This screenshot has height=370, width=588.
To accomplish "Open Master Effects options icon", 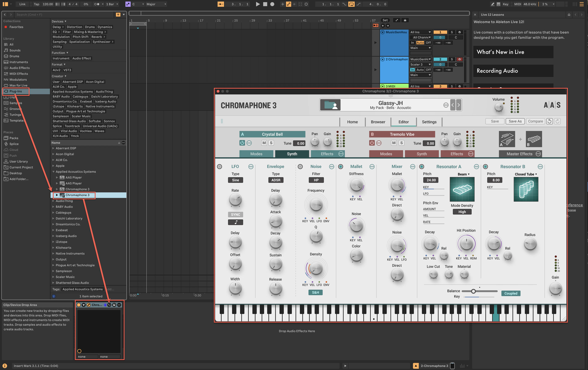I will pos(538,154).
